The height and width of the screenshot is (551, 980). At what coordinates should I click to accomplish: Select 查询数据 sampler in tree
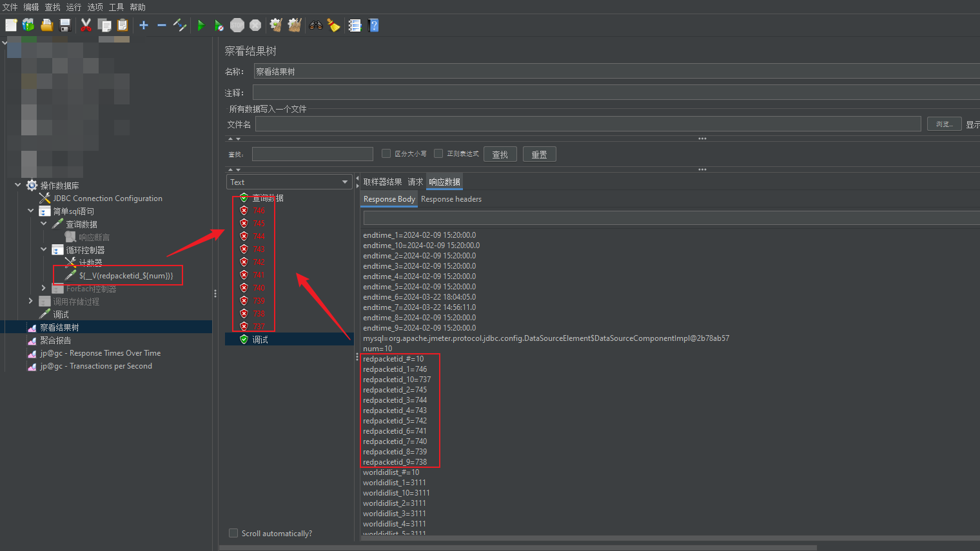tap(81, 224)
